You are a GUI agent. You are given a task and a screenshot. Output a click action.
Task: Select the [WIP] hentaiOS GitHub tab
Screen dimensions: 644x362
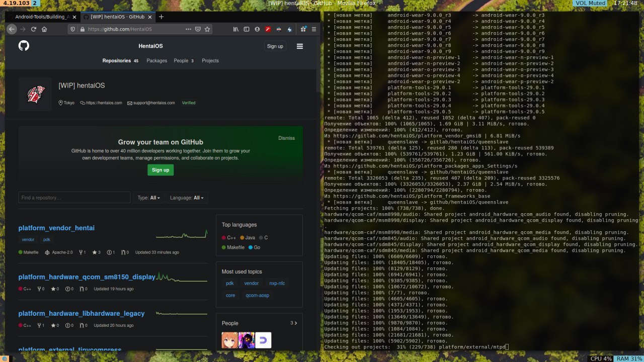coord(117,17)
